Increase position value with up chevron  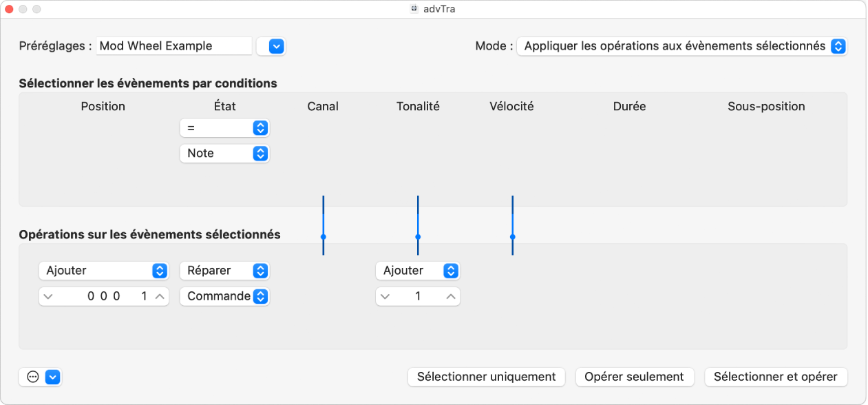tap(160, 297)
